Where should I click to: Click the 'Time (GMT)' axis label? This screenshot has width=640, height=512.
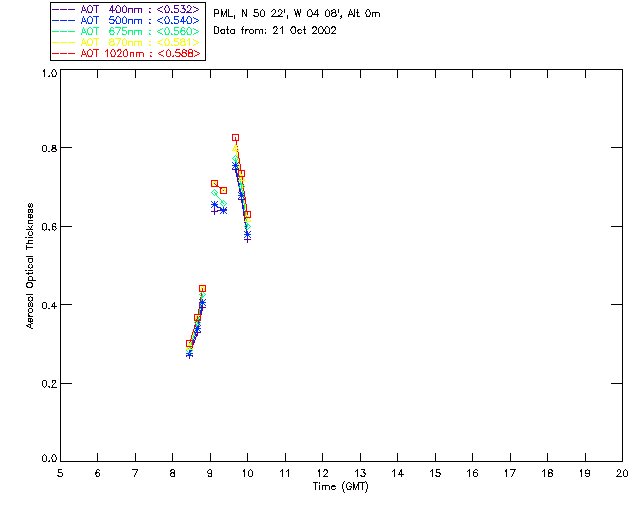coord(340,487)
